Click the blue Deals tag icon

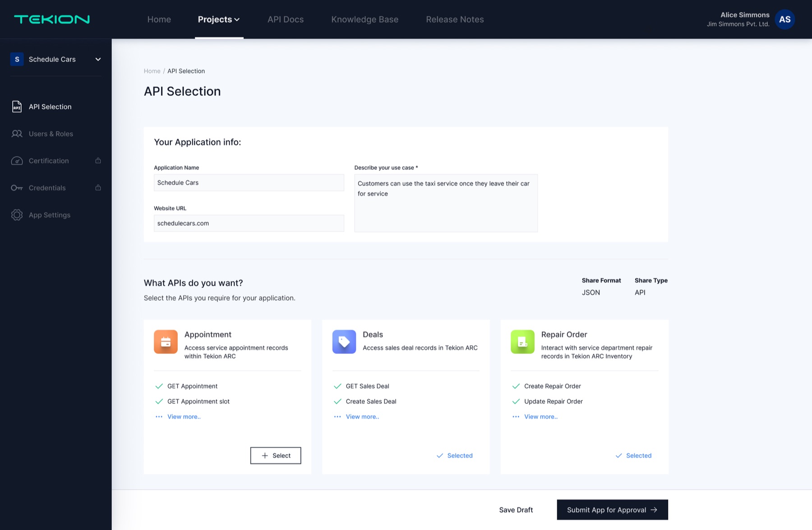(x=344, y=342)
